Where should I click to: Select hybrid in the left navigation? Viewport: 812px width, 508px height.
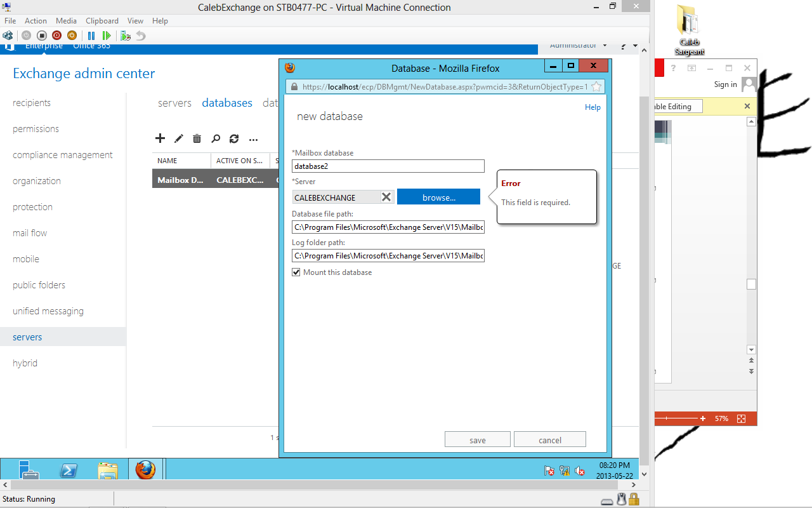[25, 363]
